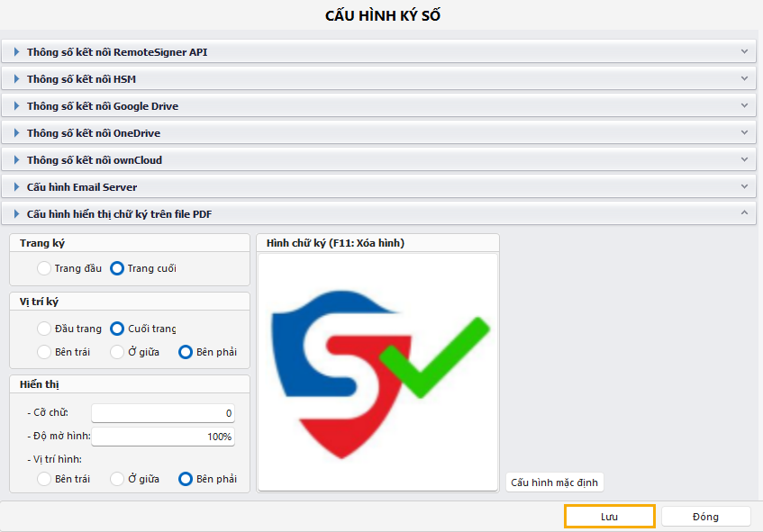Click up chevron on PDF signature row
763x532 pixels.
point(744,212)
